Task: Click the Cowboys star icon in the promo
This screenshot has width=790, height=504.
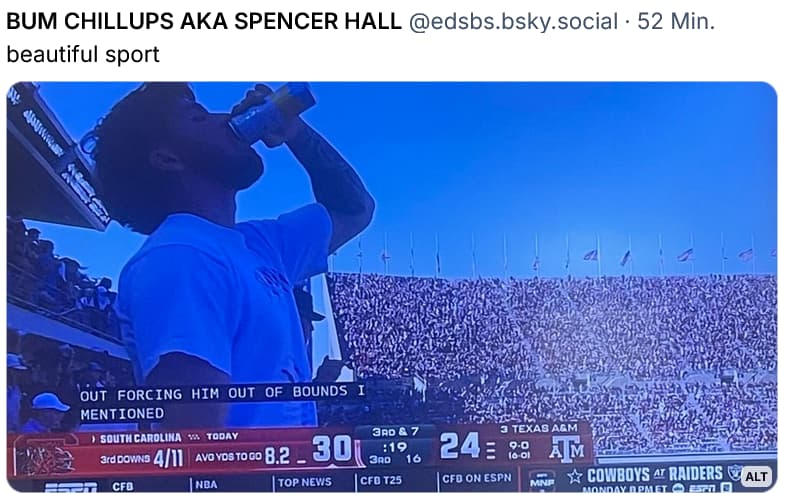Action: pos(575,475)
